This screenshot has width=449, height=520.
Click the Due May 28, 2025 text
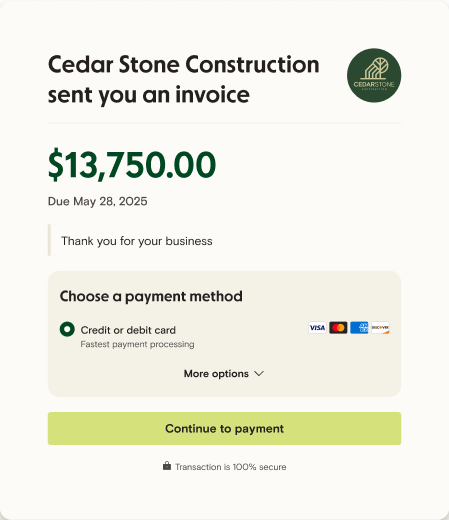click(x=97, y=201)
